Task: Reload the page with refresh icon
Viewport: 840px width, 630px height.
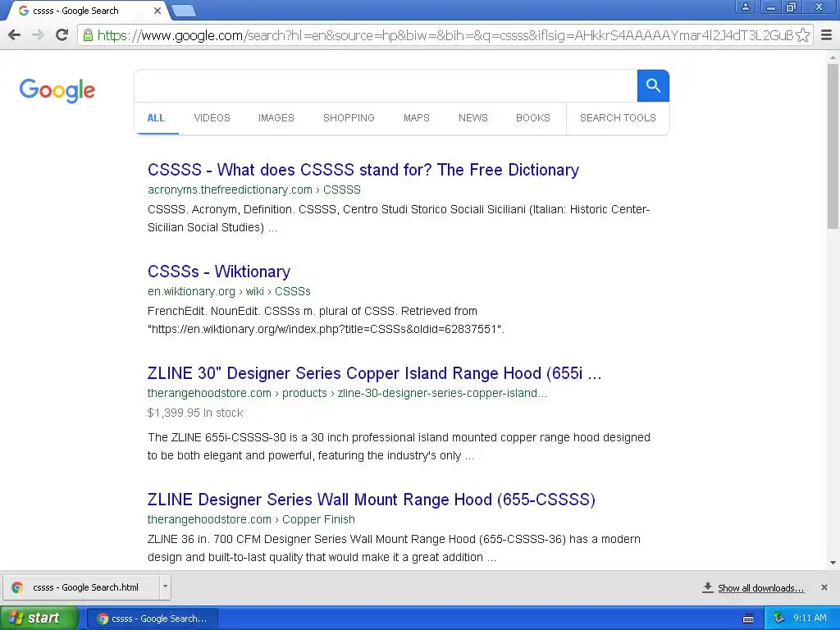Action: [62, 35]
